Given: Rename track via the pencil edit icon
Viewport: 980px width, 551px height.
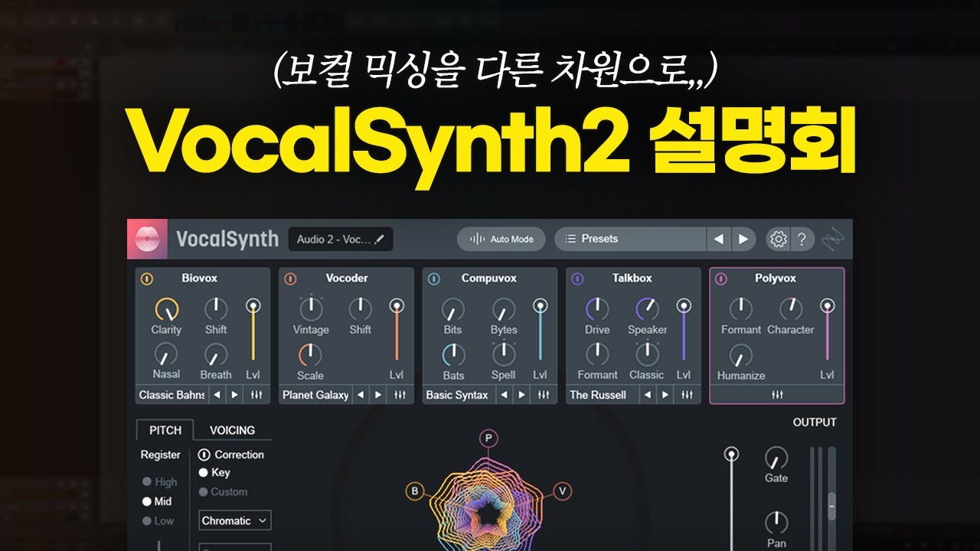Looking at the screenshot, I should coord(380,239).
